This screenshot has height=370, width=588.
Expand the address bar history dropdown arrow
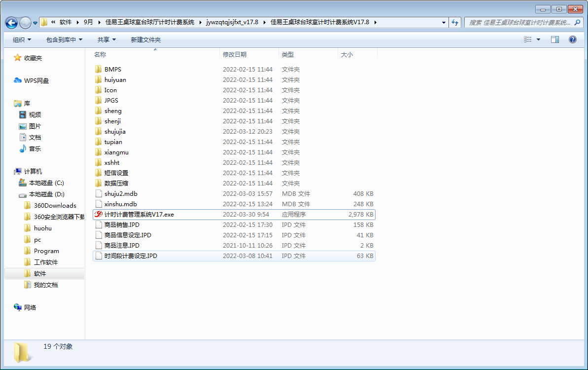(x=444, y=22)
